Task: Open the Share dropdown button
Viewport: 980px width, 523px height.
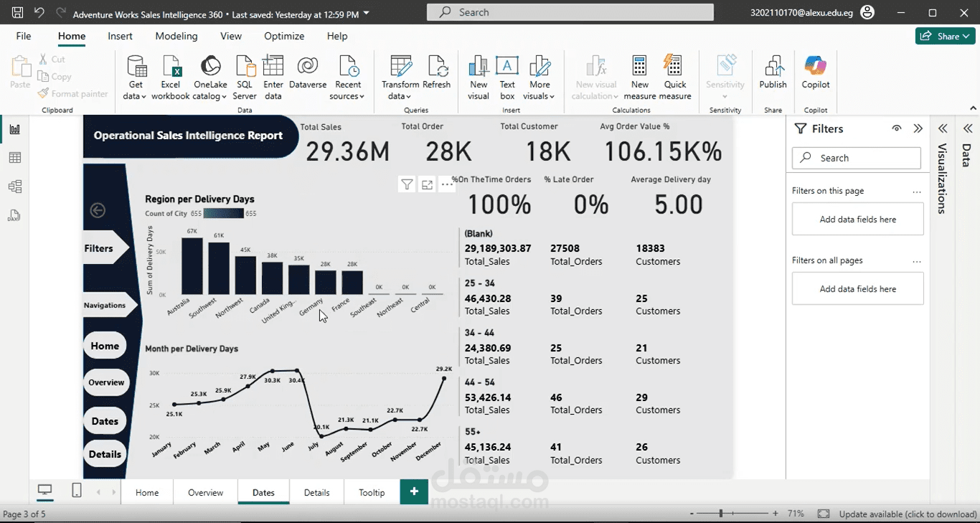Action: [945, 36]
